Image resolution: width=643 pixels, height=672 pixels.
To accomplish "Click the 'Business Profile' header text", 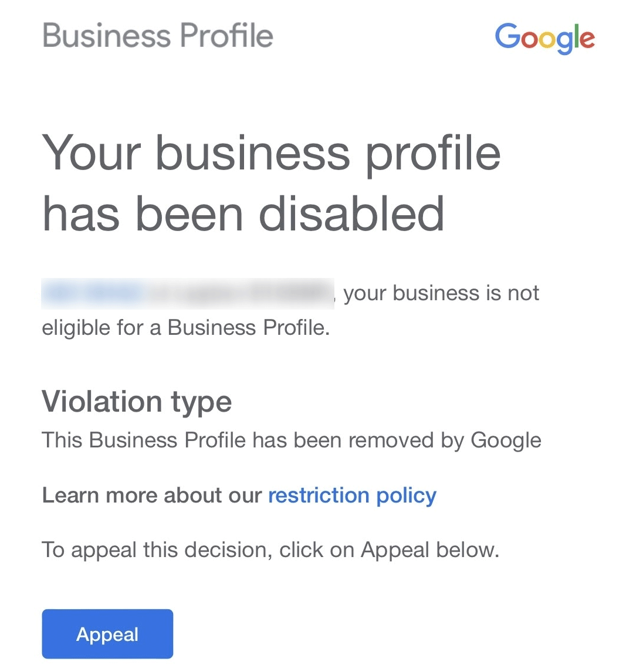I will pyautogui.click(x=157, y=35).
